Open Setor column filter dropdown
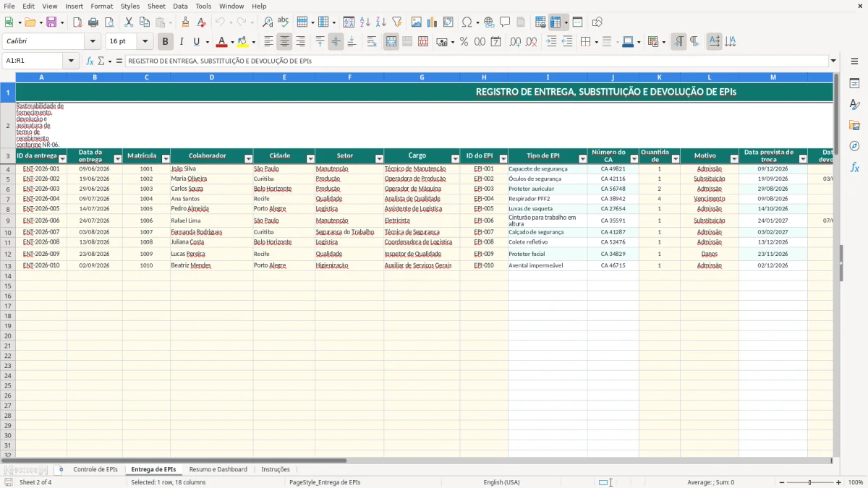The width and height of the screenshot is (868, 488). (380, 159)
